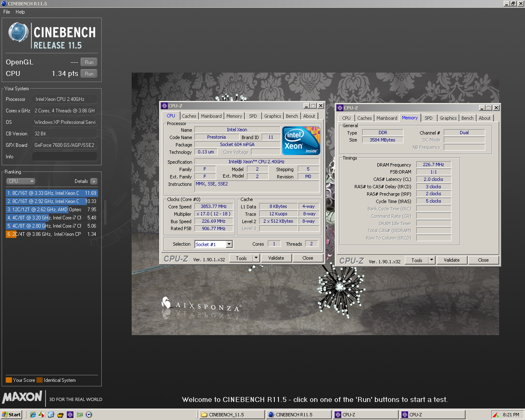Select AMD Opteron ranking row scoring 7.95
Viewport: 525px width, 420px height.
click(x=52, y=210)
